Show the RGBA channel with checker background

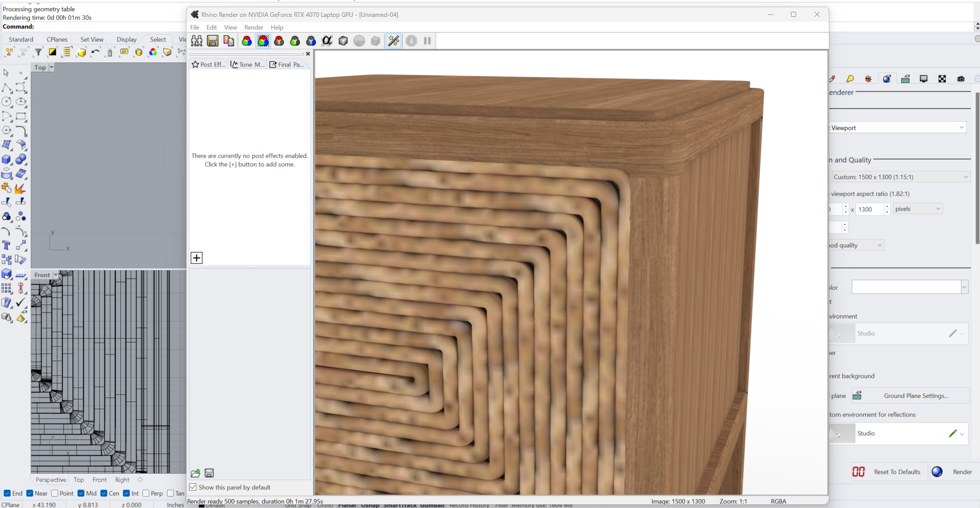(263, 41)
